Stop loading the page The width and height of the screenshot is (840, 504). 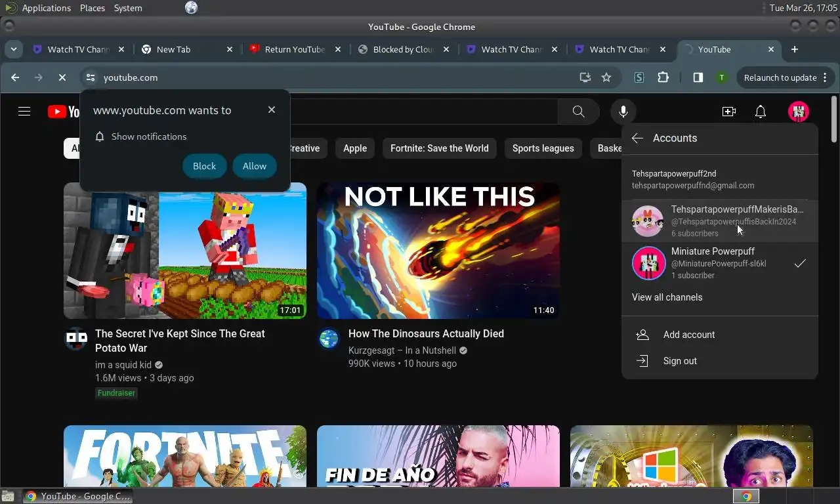click(x=62, y=77)
